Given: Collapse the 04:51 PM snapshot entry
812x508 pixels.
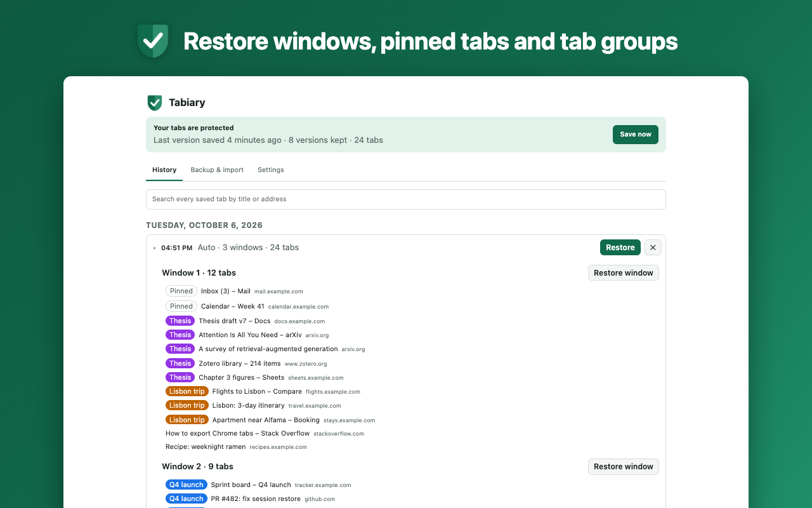Looking at the screenshot, I should click(x=154, y=248).
